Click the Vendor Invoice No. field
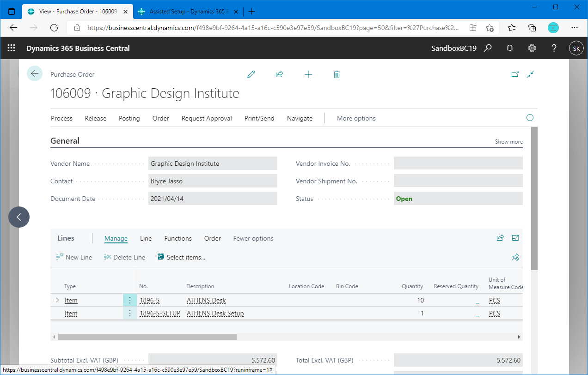This screenshot has width=588, height=375. [x=458, y=163]
